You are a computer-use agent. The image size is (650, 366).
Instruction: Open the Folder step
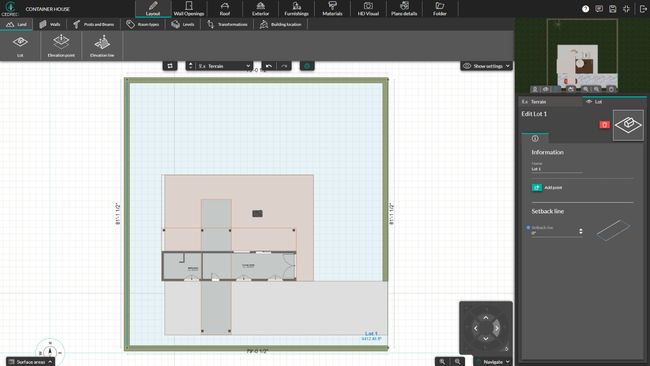point(440,9)
